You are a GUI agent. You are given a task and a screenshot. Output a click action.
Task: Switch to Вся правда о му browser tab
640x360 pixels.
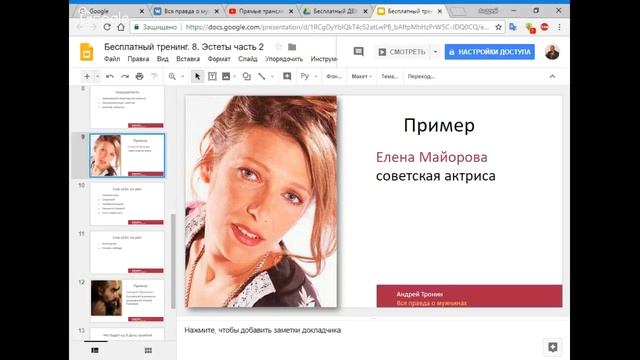186,11
